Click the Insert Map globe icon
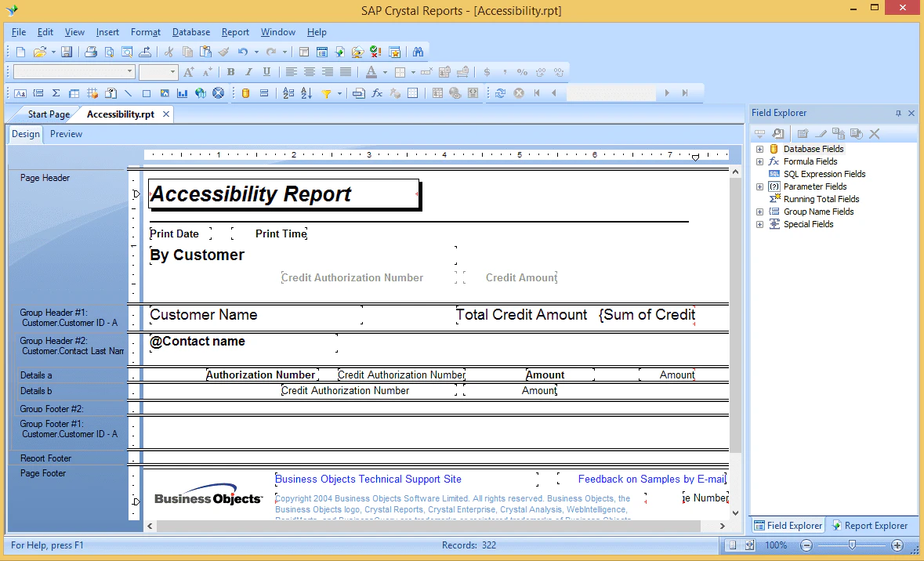The image size is (924, 561). coord(201,93)
